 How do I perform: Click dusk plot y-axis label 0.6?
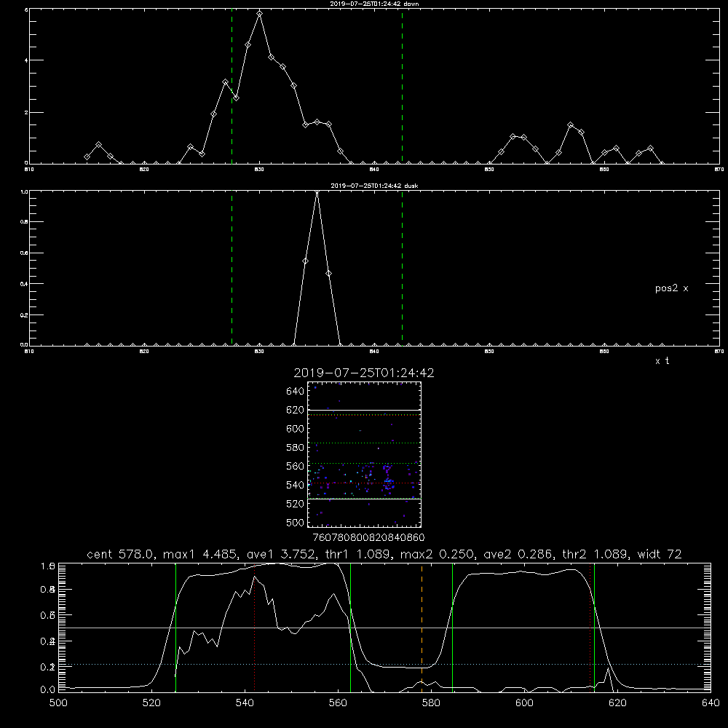click(x=24, y=253)
